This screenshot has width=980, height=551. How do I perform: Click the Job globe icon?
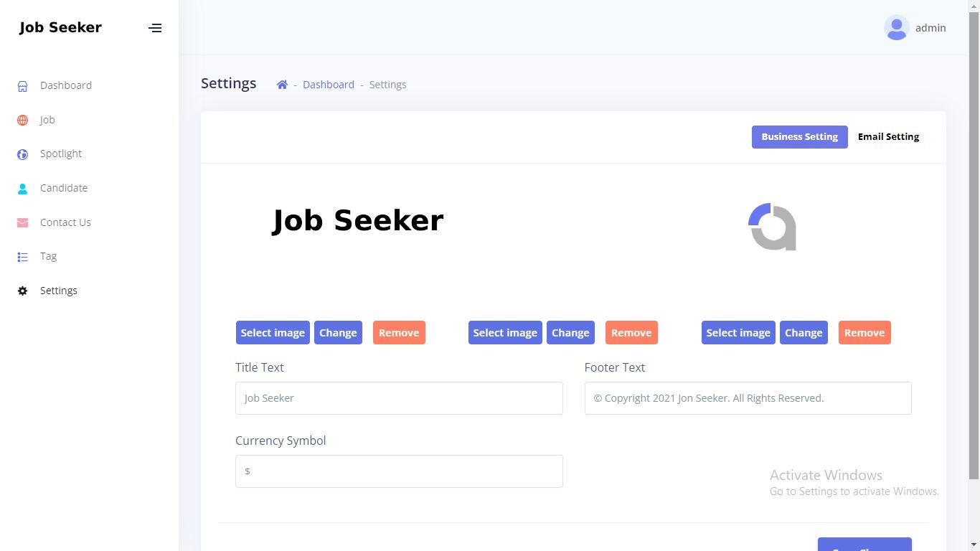(x=22, y=121)
